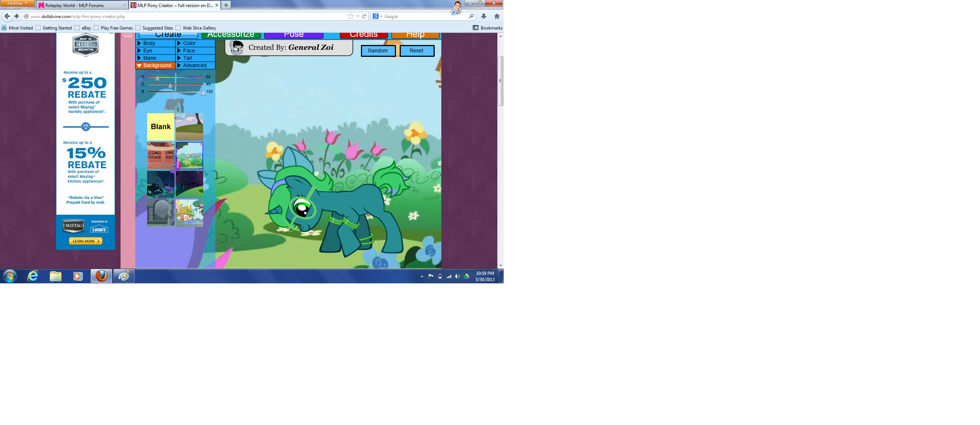Expand the Mane section

click(x=155, y=58)
